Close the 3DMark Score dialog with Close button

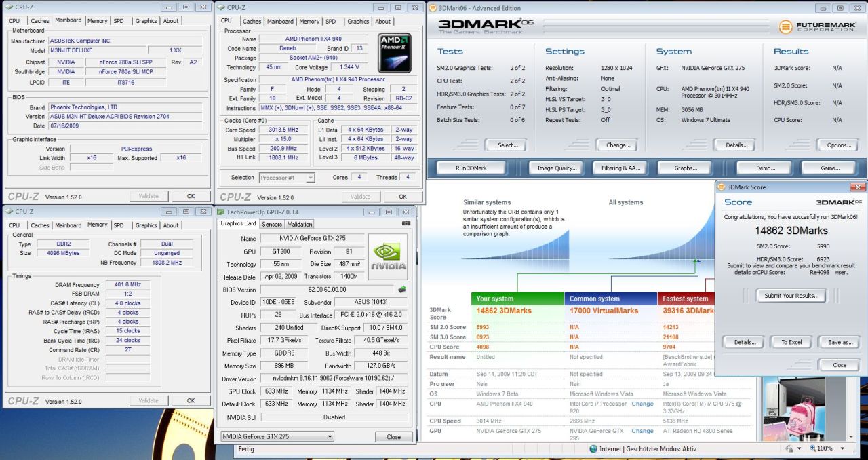pos(840,364)
